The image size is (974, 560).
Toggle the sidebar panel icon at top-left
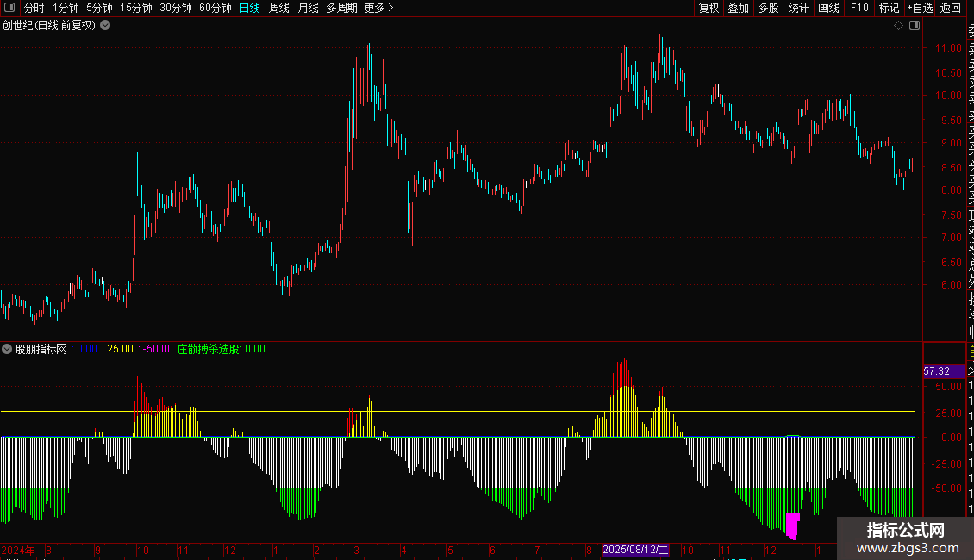pos(9,8)
